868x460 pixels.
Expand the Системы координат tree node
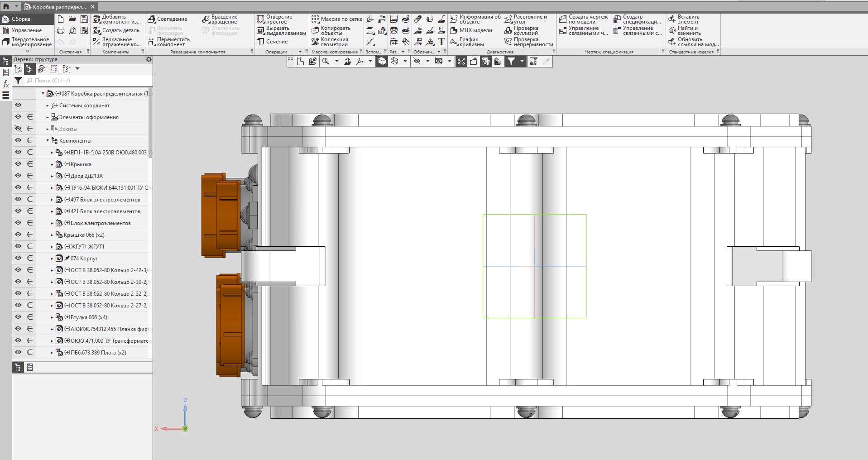[x=48, y=105]
